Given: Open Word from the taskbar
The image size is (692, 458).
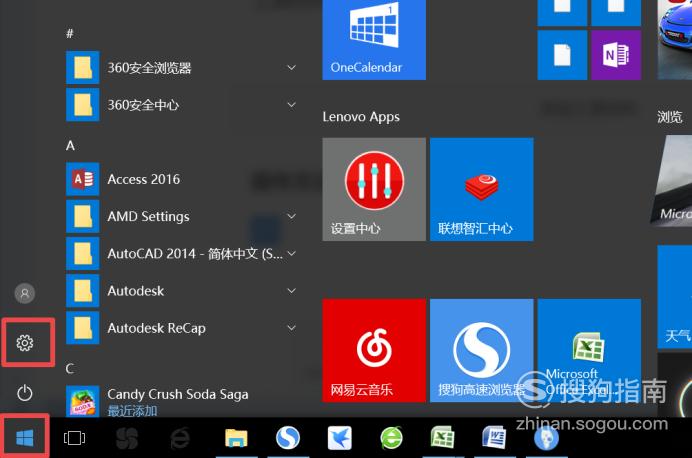Looking at the screenshot, I should 494,438.
